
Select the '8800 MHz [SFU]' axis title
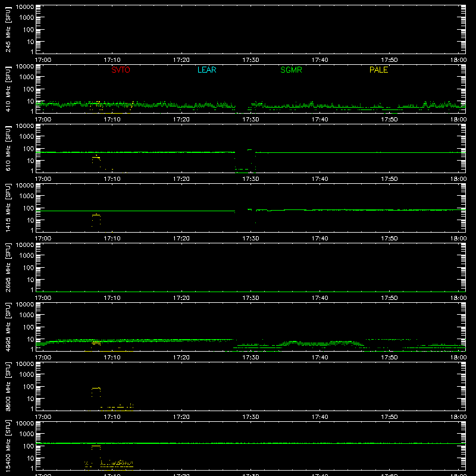[x=8, y=387]
